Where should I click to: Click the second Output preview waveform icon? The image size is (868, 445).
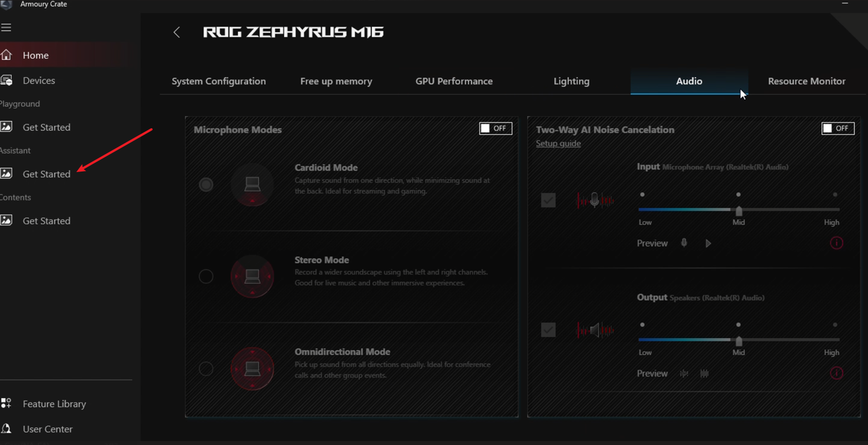(x=705, y=373)
